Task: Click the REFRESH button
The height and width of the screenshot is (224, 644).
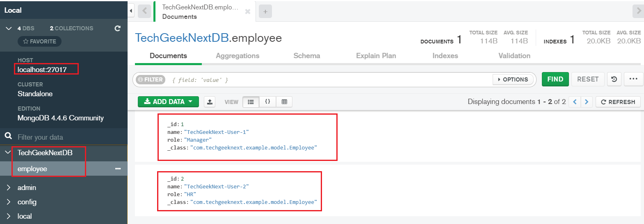Action: pyautogui.click(x=618, y=102)
